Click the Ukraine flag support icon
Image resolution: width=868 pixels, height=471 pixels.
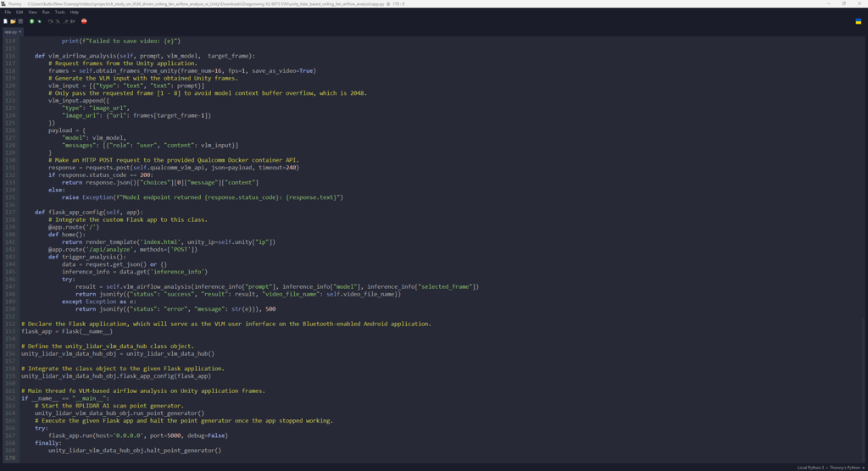pos(859,21)
